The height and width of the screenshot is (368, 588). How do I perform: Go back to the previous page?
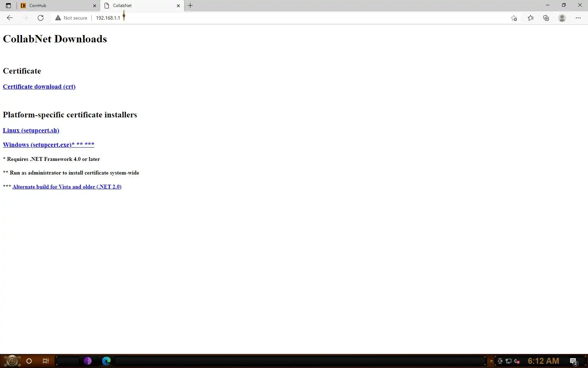pos(10,18)
